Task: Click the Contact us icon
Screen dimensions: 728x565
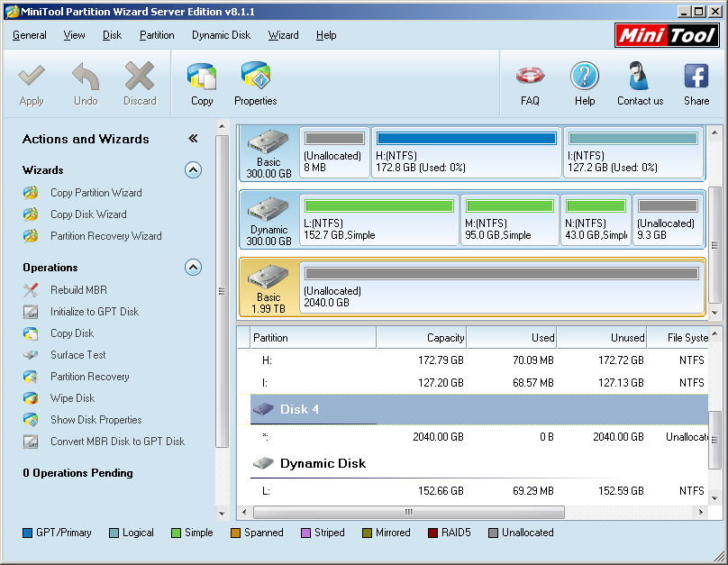Action: [640, 76]
